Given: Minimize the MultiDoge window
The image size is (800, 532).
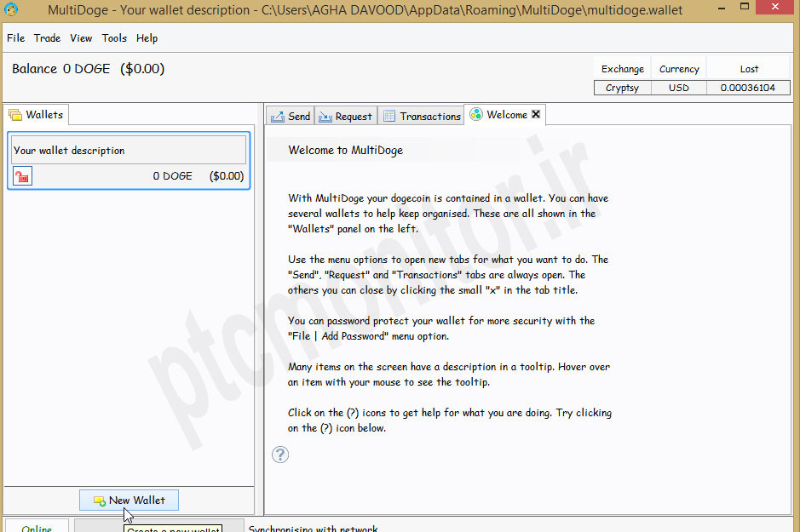Looking at the screenshot, I should click(x=722, y=8).
